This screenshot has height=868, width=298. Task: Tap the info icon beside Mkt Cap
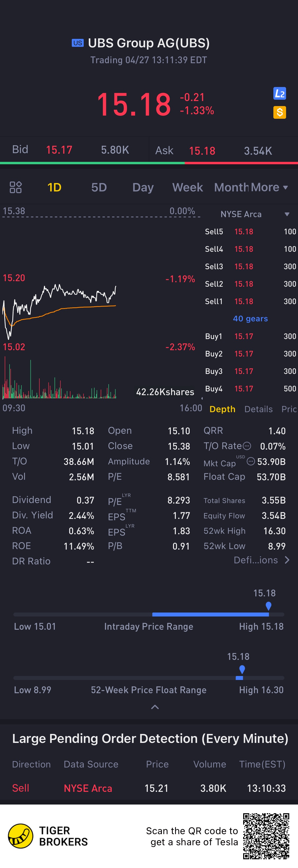[250, 461]
